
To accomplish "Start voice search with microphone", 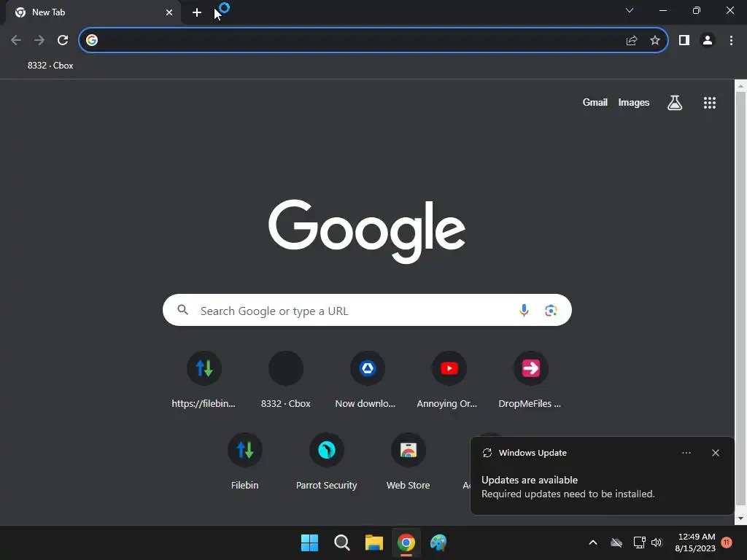I will (x=524, y=310).
